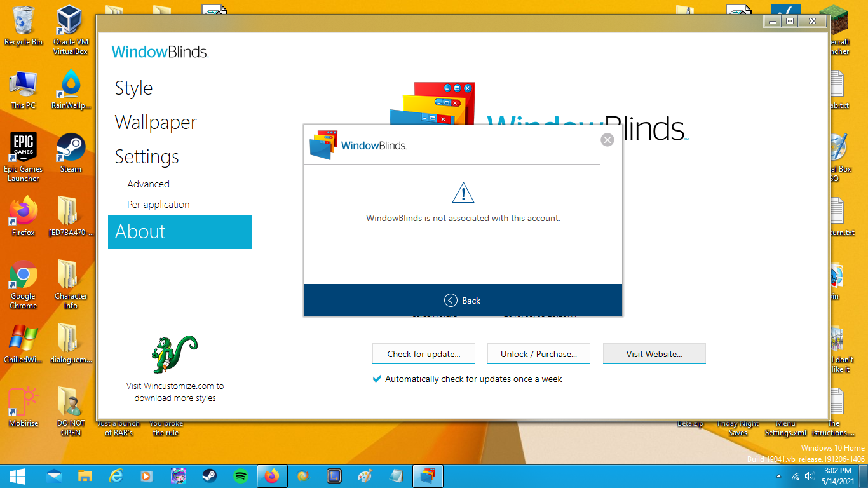Open Oracle VM VirtualBox desktop shortcut

tap(71, 30)
